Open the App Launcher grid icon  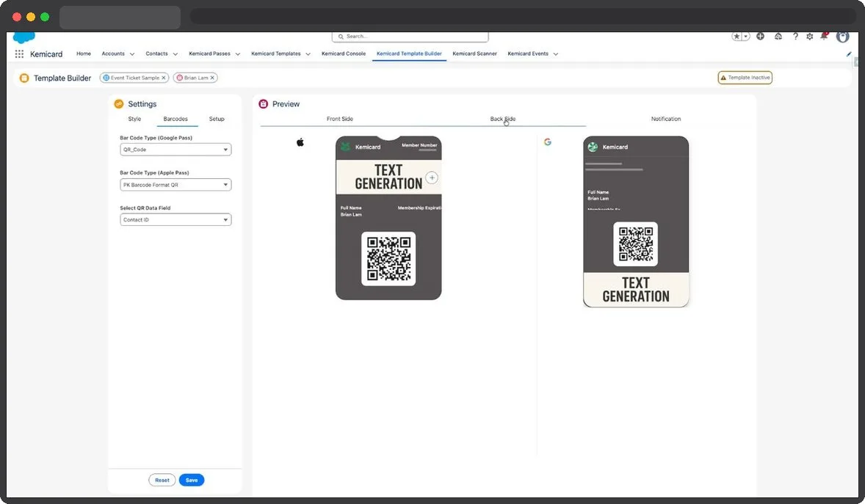pyautogui.click(x=19, y=54)
